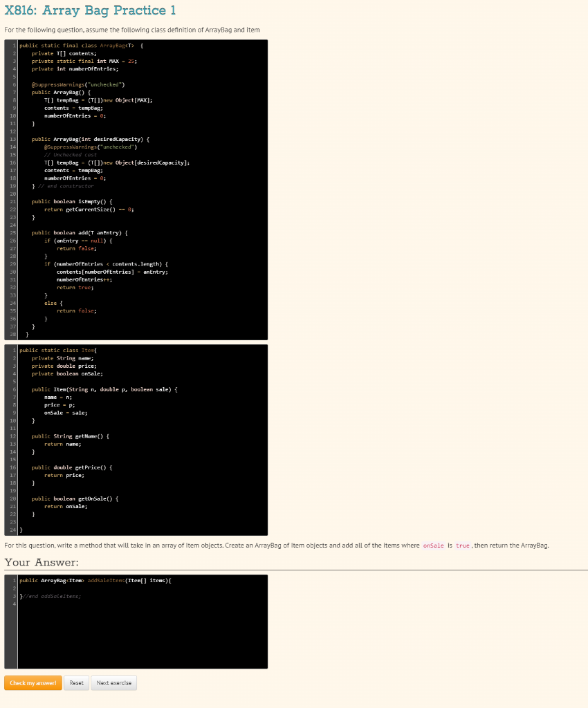Image resolution: width=588 pixels, height=708 pixels.
Task: Click the Next exercise button
Action: [x=113, y=682]
